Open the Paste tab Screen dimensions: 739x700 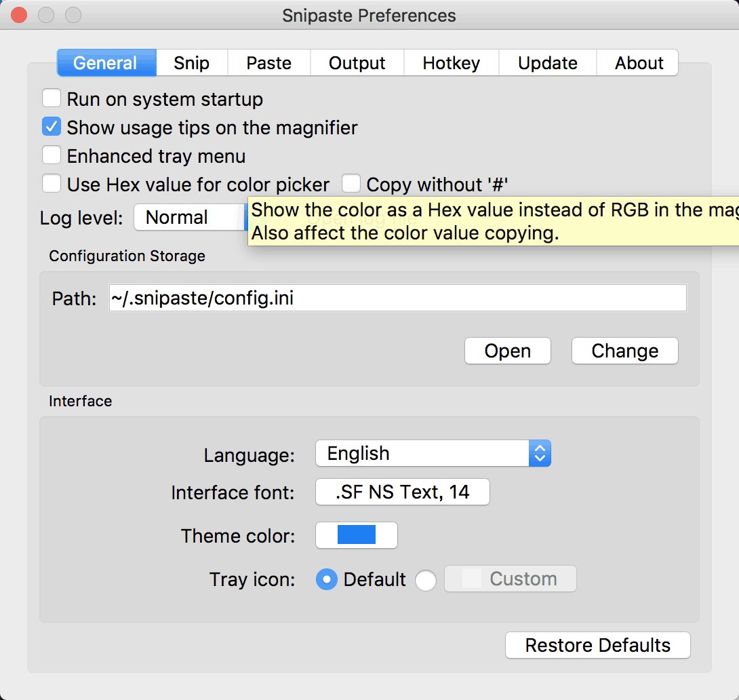(x=269, y=62)
